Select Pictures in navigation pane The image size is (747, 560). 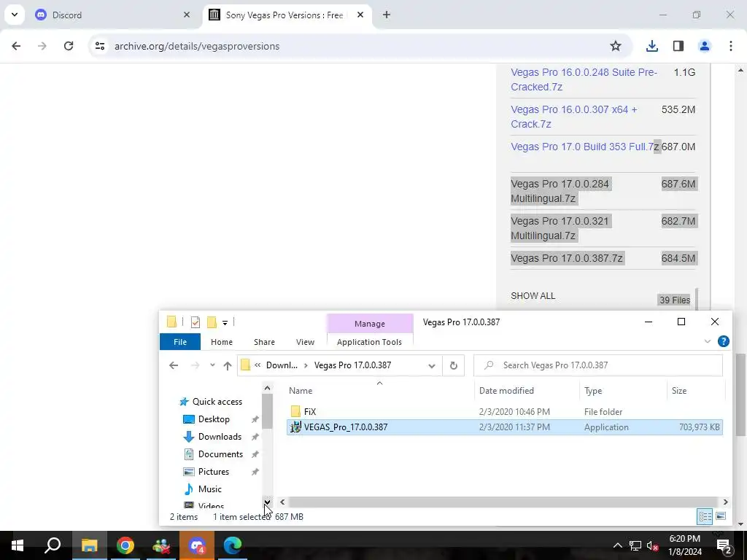pos(213,472)
